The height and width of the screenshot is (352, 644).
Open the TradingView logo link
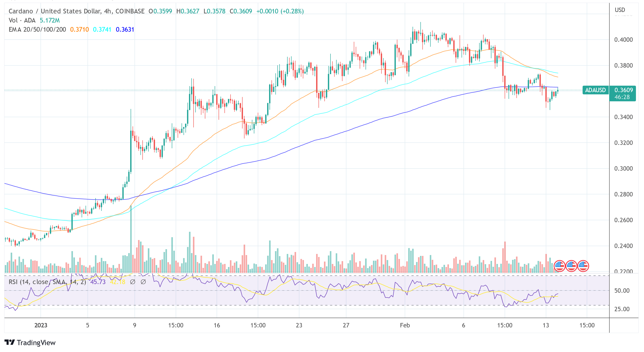(30, 342)
